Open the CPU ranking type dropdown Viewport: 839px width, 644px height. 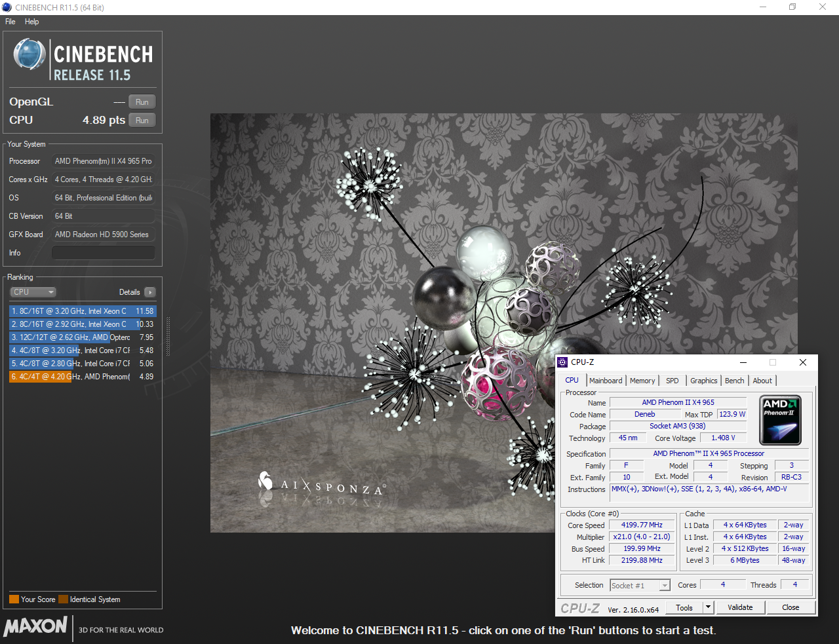(33, 292)
